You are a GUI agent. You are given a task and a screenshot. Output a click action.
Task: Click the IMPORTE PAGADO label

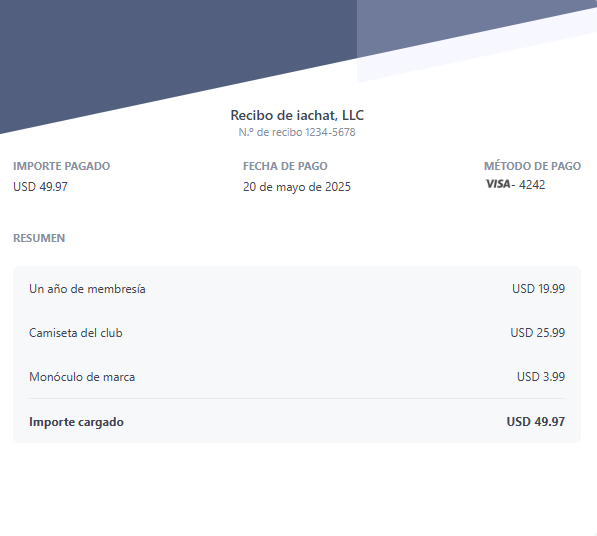(x=62, y=166)
